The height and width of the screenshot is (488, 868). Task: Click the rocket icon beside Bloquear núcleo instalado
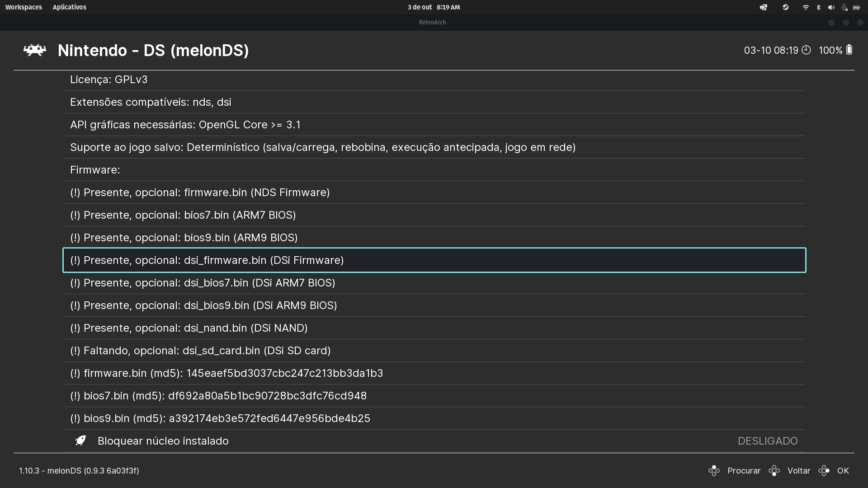(x=80, y=441)
